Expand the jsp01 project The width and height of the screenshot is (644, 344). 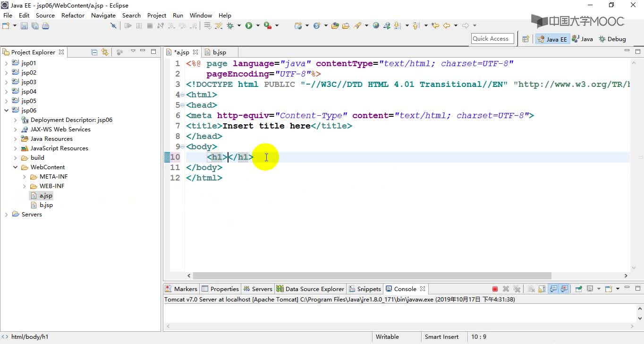[x=6, y=63]
